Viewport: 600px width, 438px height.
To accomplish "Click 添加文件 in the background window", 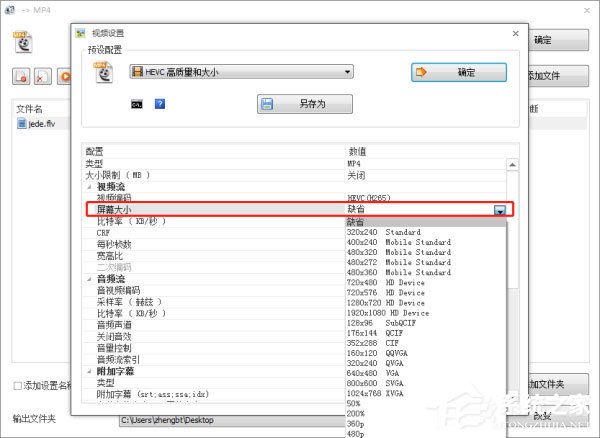I will (x=559, y=76).
